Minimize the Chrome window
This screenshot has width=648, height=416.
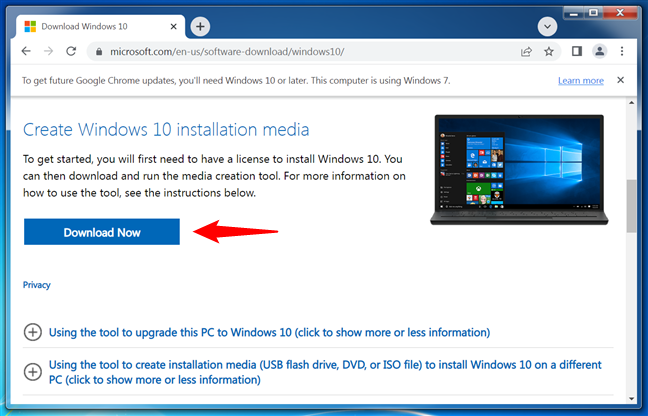[574, 14]
